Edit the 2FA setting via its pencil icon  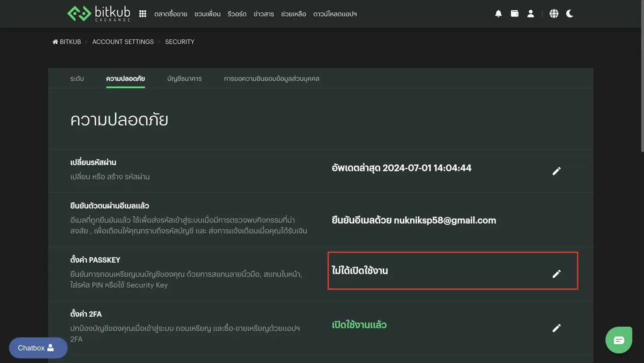click(557, 328)
